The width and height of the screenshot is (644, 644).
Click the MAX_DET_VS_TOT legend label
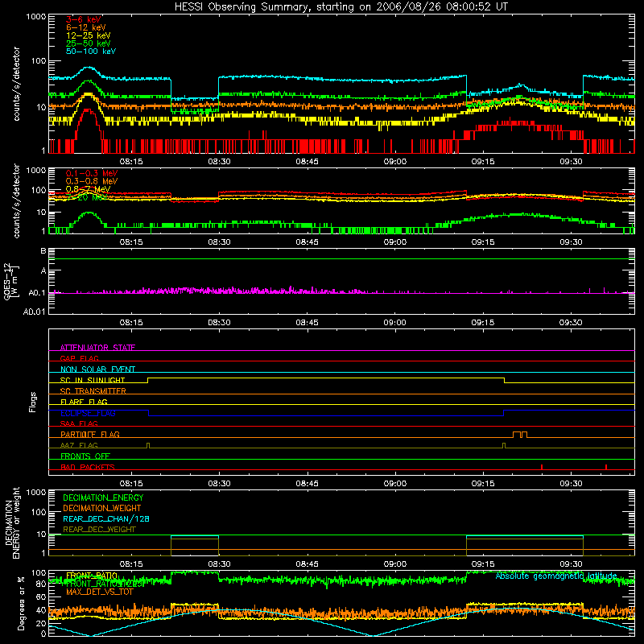(100, 592)
